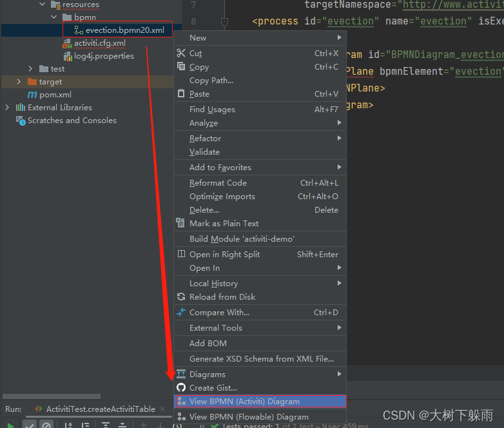Image resolution: width=504 pixels, height=428 pixels.
Task: Click line number 8 in editor gutter
Action: tap(193, 21)
